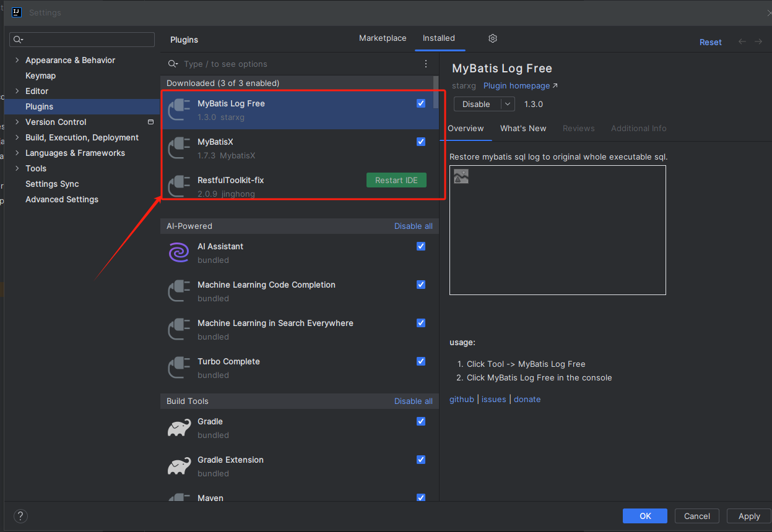Viewport: 772px width, 532px height.
Task: Click Disable all for Build Tools
Action: coord(414,401)
